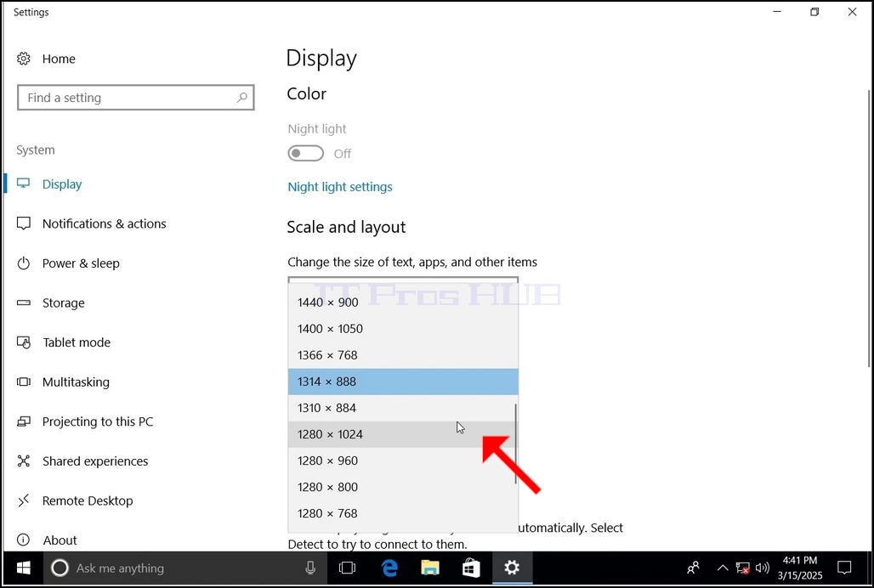874x588 pixels.
Task: Show hidden tray icons chevron
Action: pyautogui.click(x=723, y=568)
